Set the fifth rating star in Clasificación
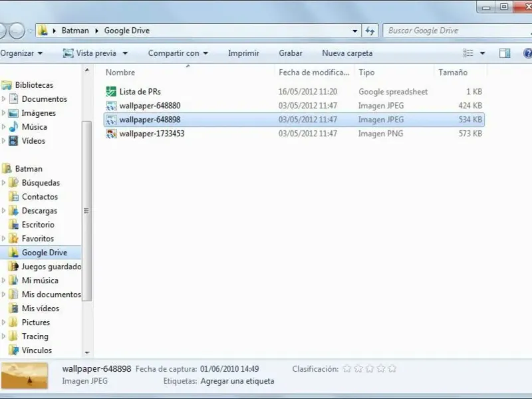The width and height of the screenshot is (532, 399). 392,368
